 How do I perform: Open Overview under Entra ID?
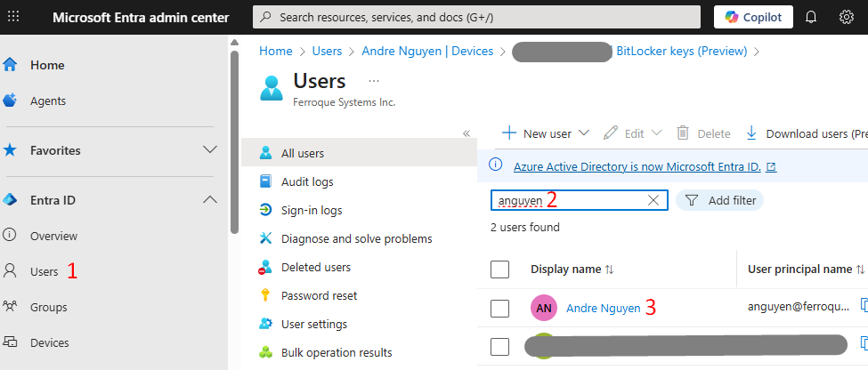click(x=53, y=237)
